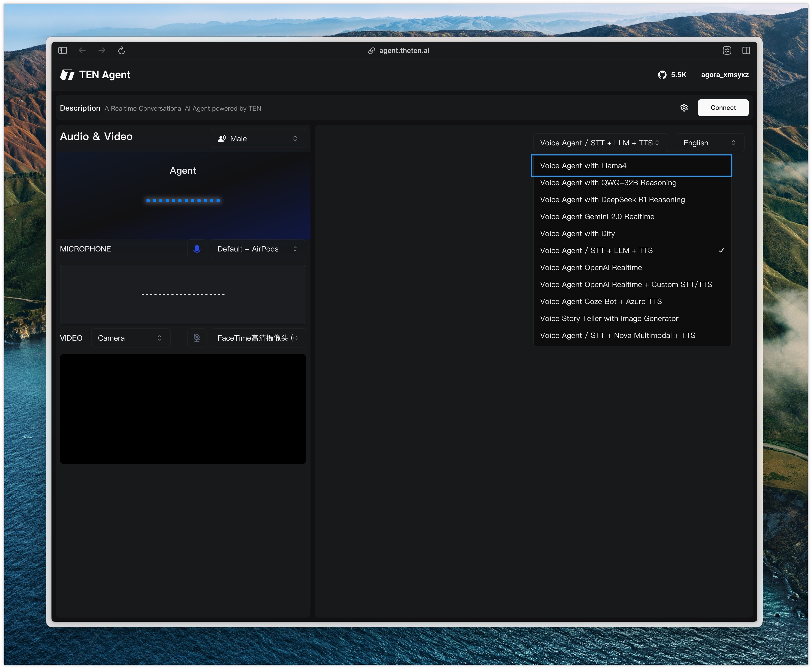Open the Camera video source dropdown
The width and height of the screenshot is (812, 669).
coord(130,338)
